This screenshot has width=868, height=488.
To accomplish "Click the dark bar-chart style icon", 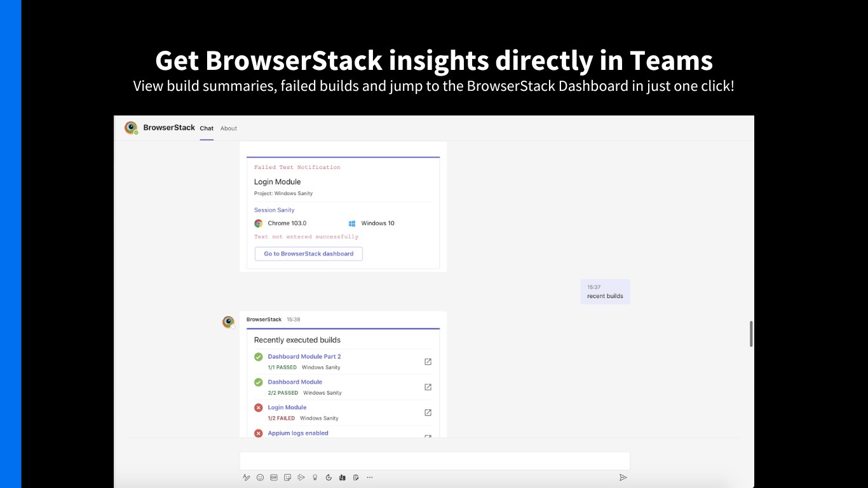I will pos(342,477).
